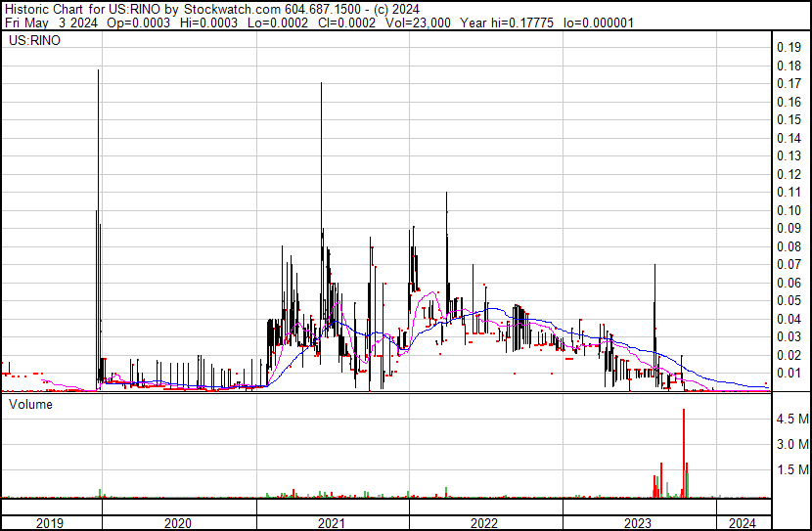This screenshot has height=531, width=812.
Task: Click the 0.01 price axis label
Action: tap(789, 374)
